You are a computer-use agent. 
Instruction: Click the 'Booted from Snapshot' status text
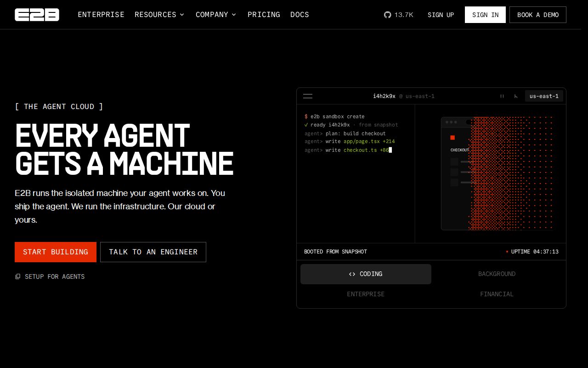coord(335,252)
